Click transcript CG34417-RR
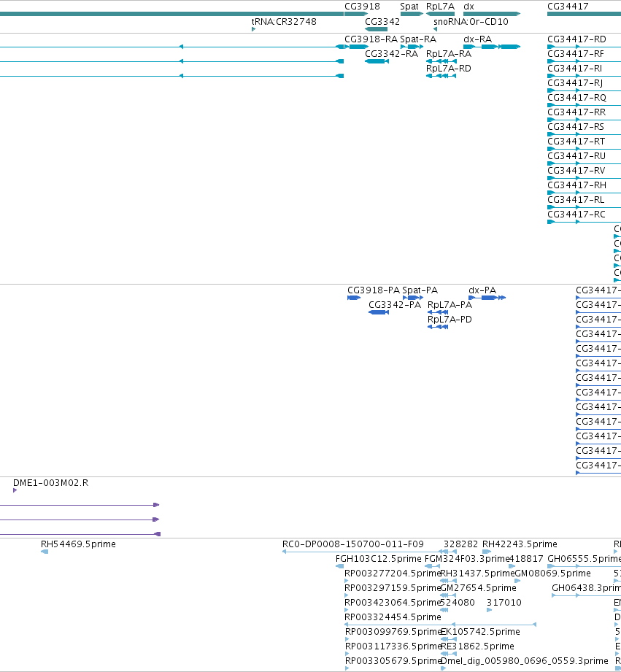The image size is (621, 672). click(584, 120)
